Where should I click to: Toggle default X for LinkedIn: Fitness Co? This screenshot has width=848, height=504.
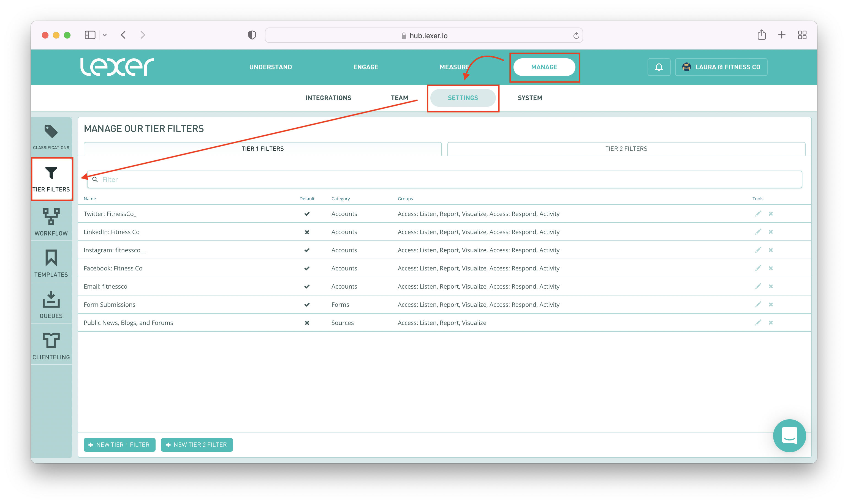tap(306, 232)
